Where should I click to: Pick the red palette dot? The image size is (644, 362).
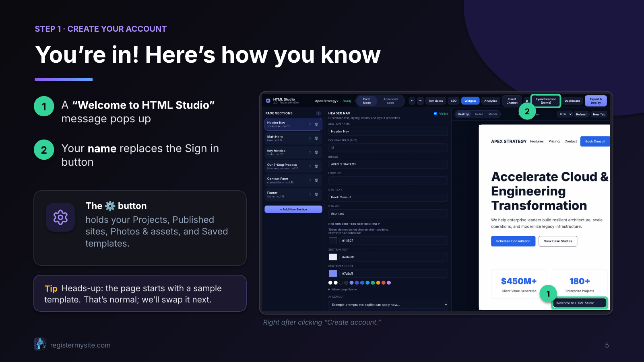tap(383, 283)
